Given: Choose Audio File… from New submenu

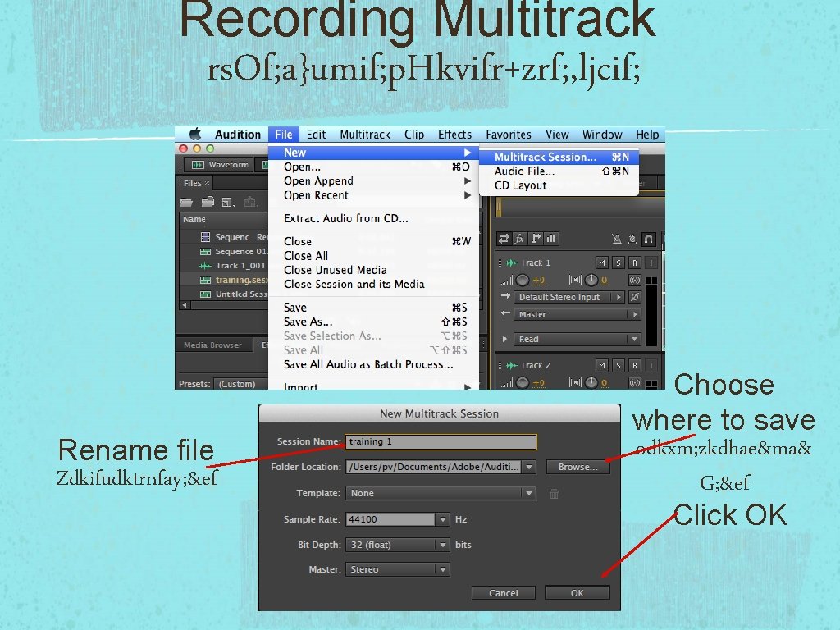Looking at the screenshot, I should tap(559, 171).
